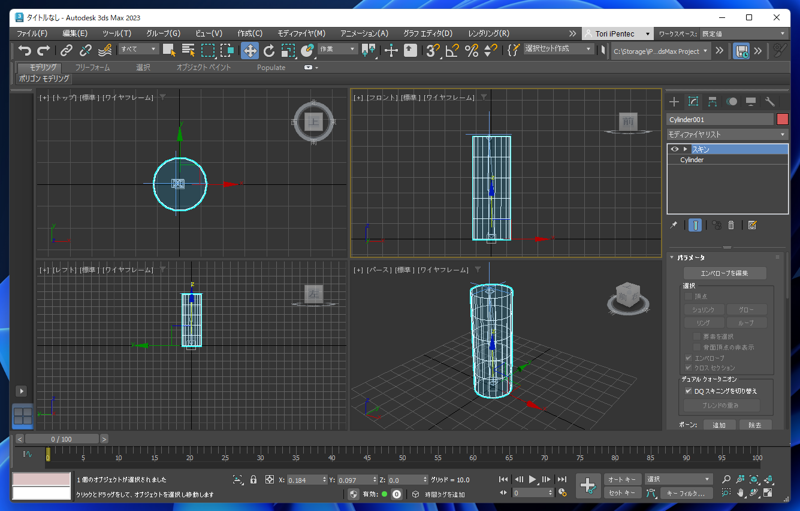Click the ボーン 追加 button
The image size is (800, 511).
pos(719,425)
